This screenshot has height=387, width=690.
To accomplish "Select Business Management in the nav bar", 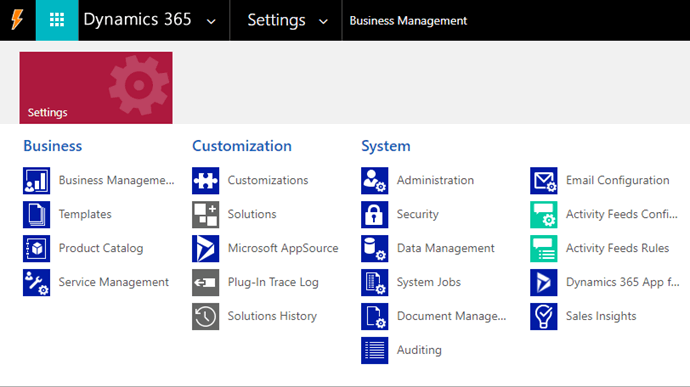I will (408, 21).
